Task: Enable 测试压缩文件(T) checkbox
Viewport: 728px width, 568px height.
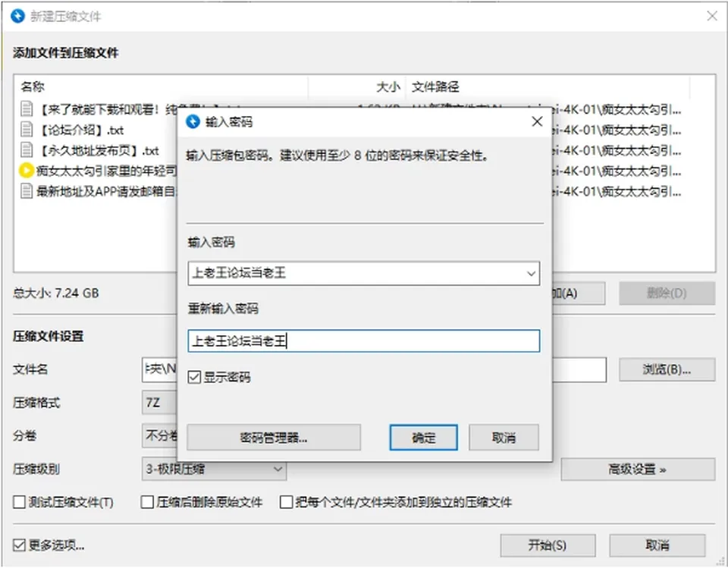Action: (x=19, y=502)
